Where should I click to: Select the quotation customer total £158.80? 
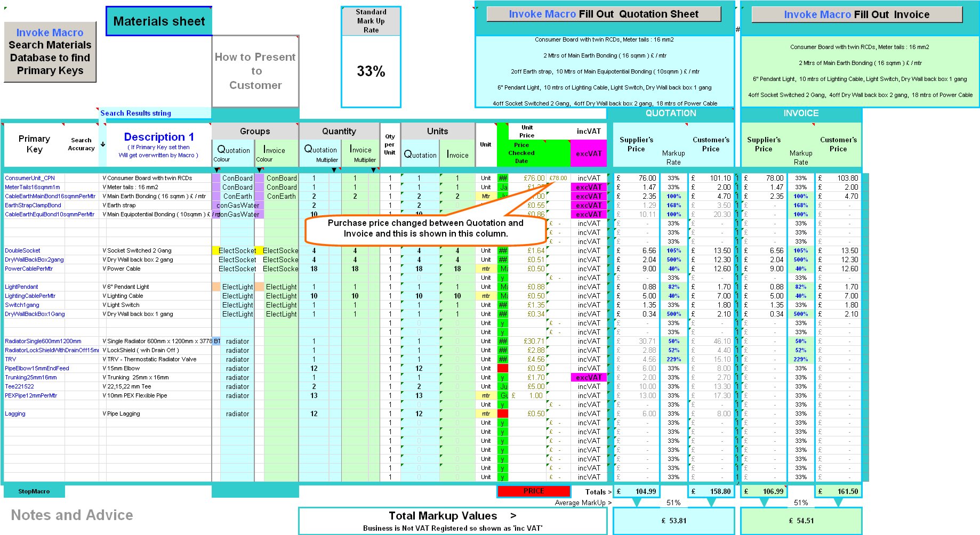pos(711,491)
